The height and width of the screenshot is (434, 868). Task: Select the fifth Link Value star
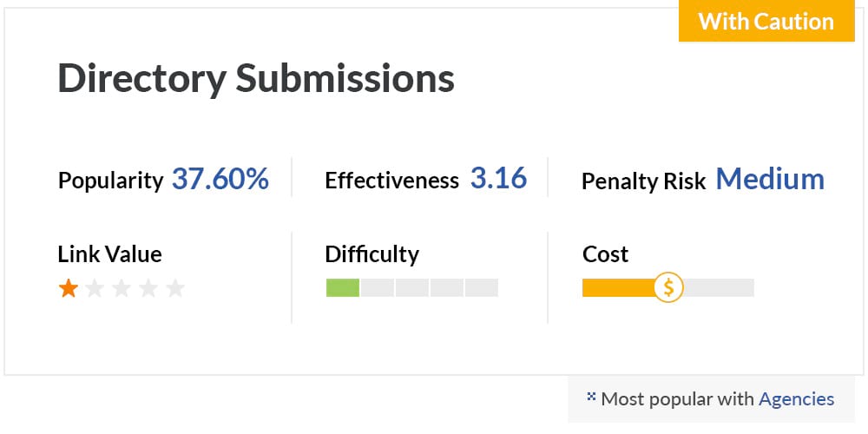175,288
